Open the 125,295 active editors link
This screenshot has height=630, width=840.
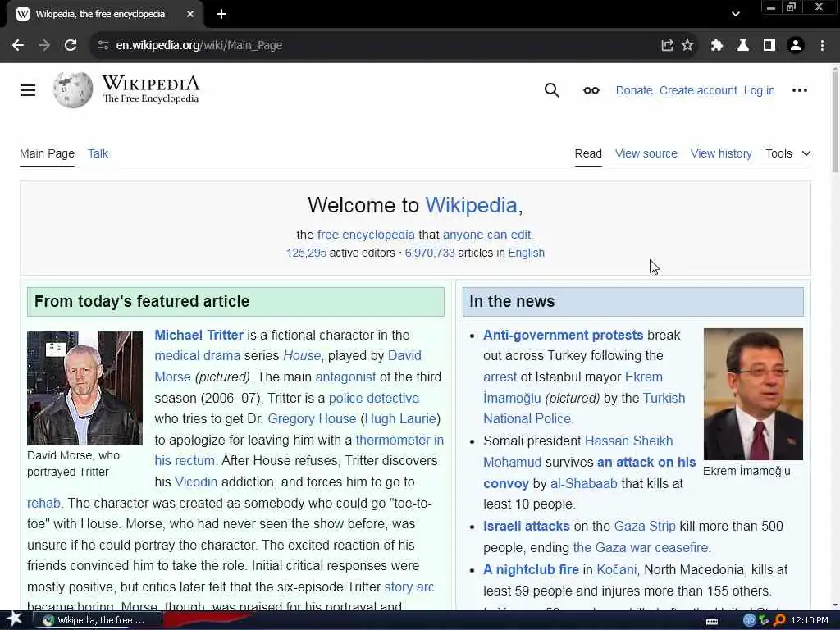pyautogui.click(x=306, y=253)
